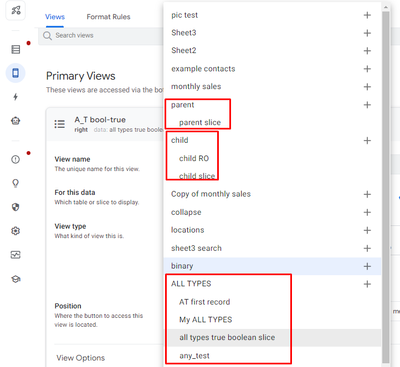Add slice for example contacts table
This screenshot has height=367, width=400.
[367, 69]
